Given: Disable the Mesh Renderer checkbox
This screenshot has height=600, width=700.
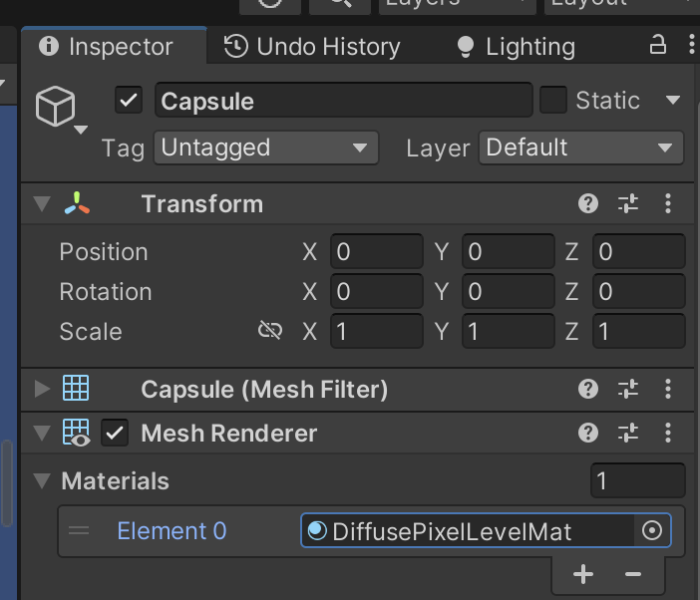Looking at the screenshot, I should click(x=115, y=433).
